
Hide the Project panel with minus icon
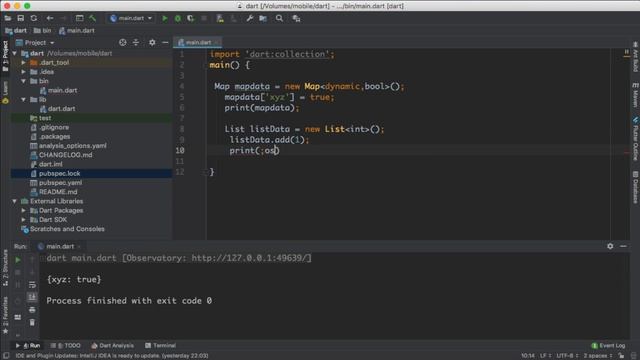pyautogui.click(x=165, y=42)
